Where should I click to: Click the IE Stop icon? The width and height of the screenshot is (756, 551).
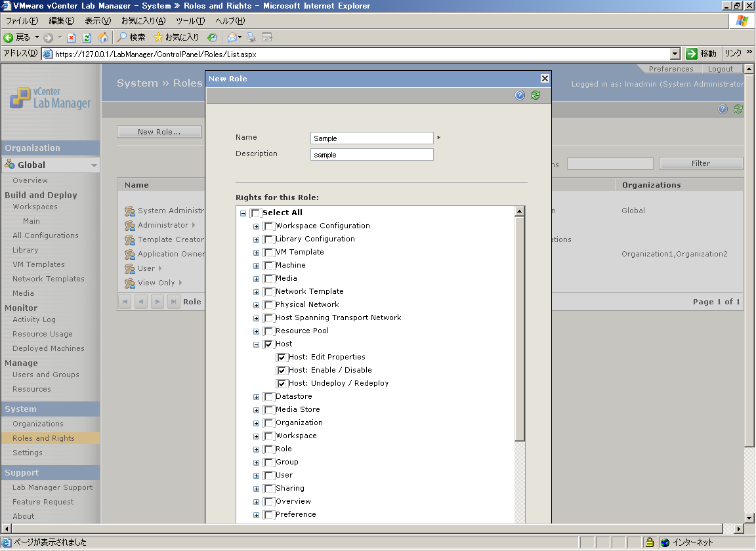point(72,37)
